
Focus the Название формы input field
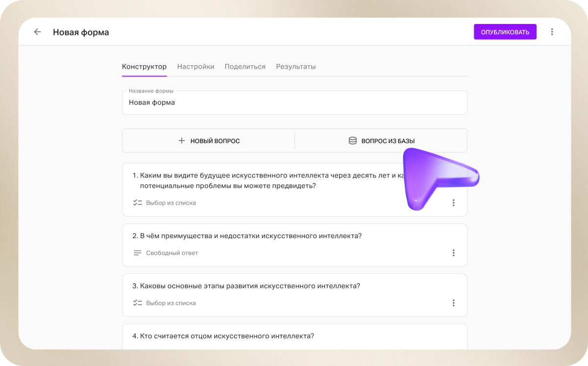(x=294, y=103)
